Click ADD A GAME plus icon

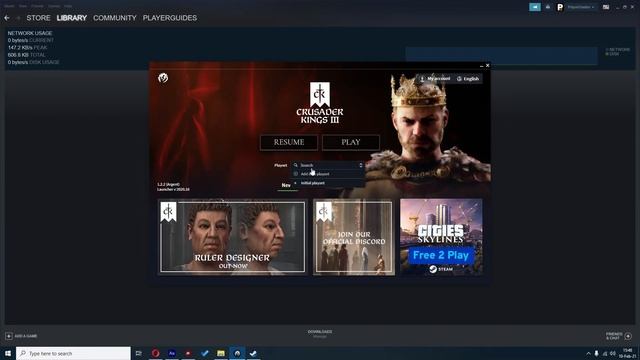point(9,336)
